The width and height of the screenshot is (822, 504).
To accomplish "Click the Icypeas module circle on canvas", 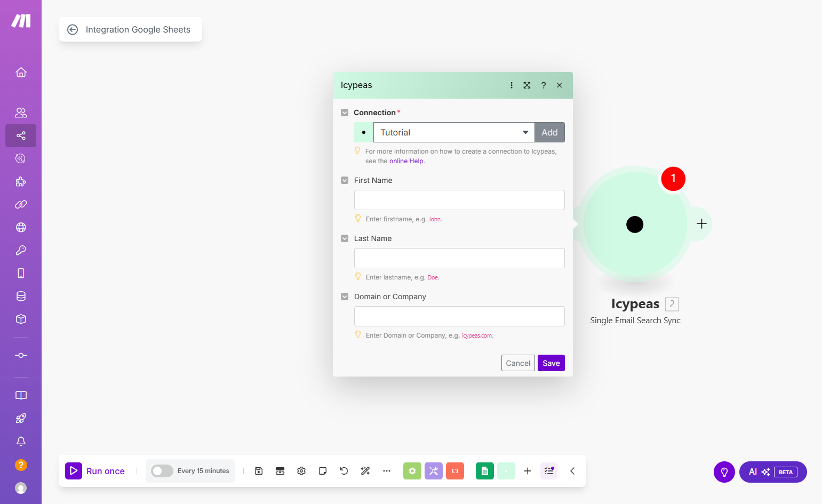I will click(x=635, y=224).
